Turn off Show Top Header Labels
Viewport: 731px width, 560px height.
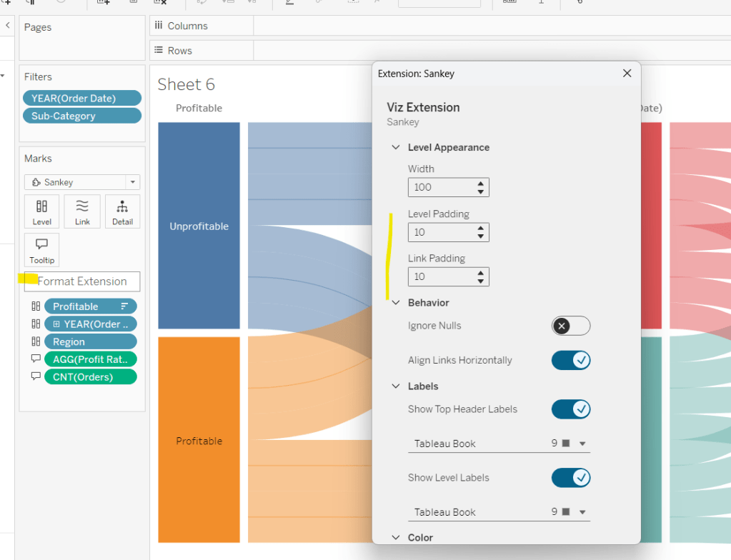click(x=570, y=409)
